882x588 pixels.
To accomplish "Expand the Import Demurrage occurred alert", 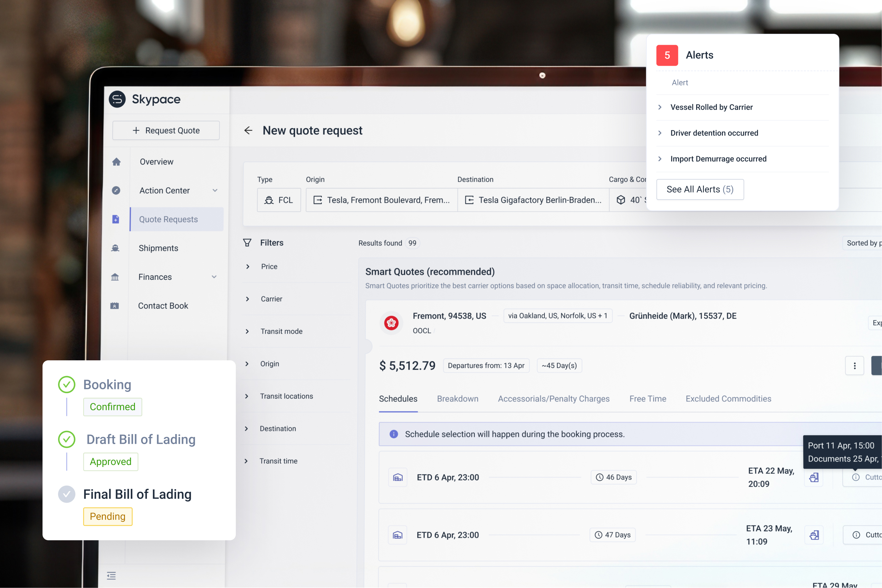I will click(659, 159).
